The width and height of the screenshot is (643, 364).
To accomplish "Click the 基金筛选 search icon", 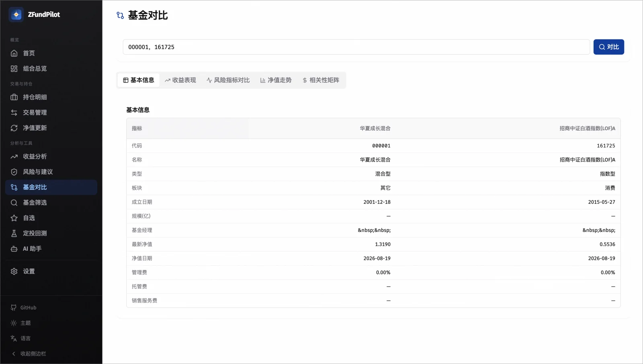I will coord(14,202).
